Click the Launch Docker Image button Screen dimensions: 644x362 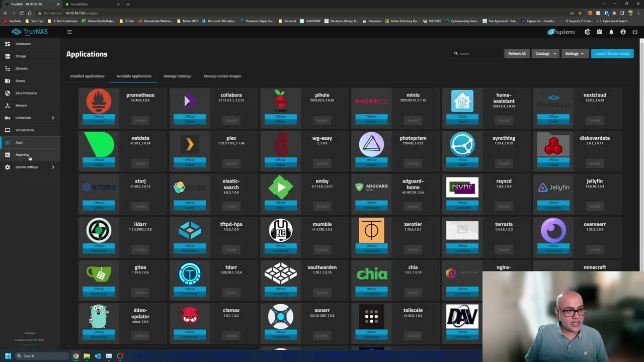(x=612, y=54)
